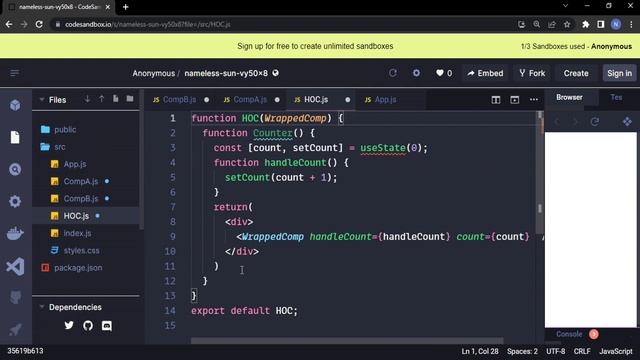
Task: Switch to the CompB.js editor tab
Action: 179,100
